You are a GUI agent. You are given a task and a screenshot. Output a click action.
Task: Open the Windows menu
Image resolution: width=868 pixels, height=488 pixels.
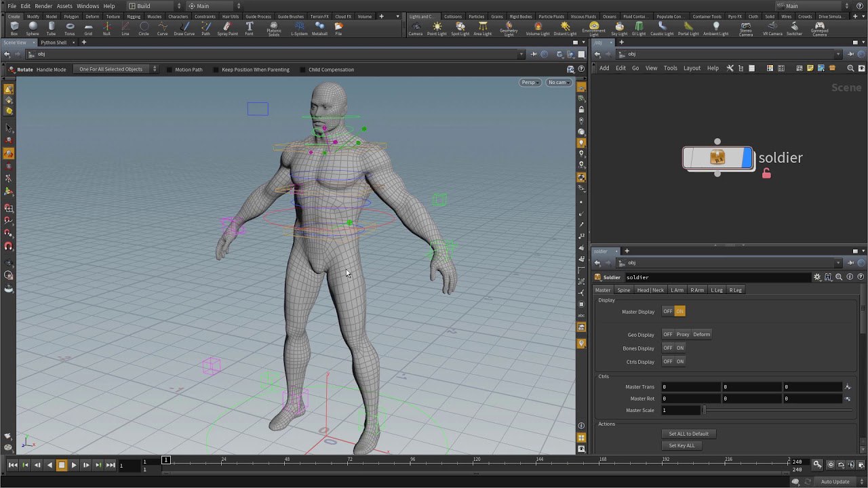tap(87, 6)
